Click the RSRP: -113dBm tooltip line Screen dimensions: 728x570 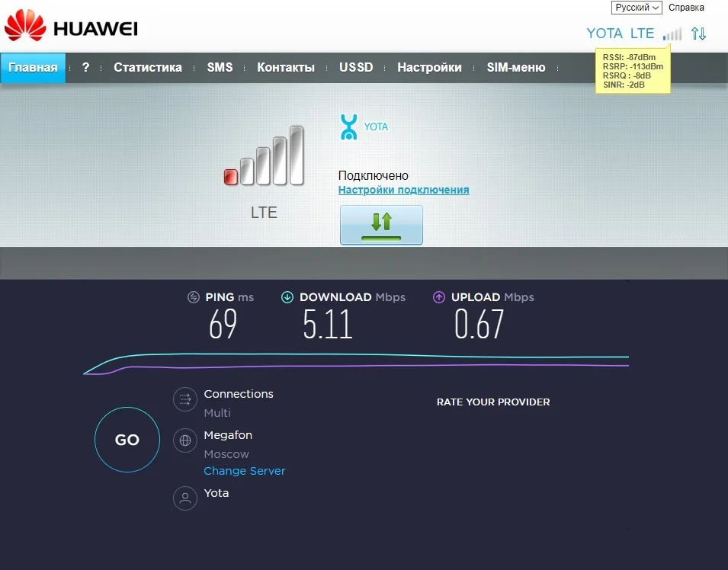click(633, 66)
